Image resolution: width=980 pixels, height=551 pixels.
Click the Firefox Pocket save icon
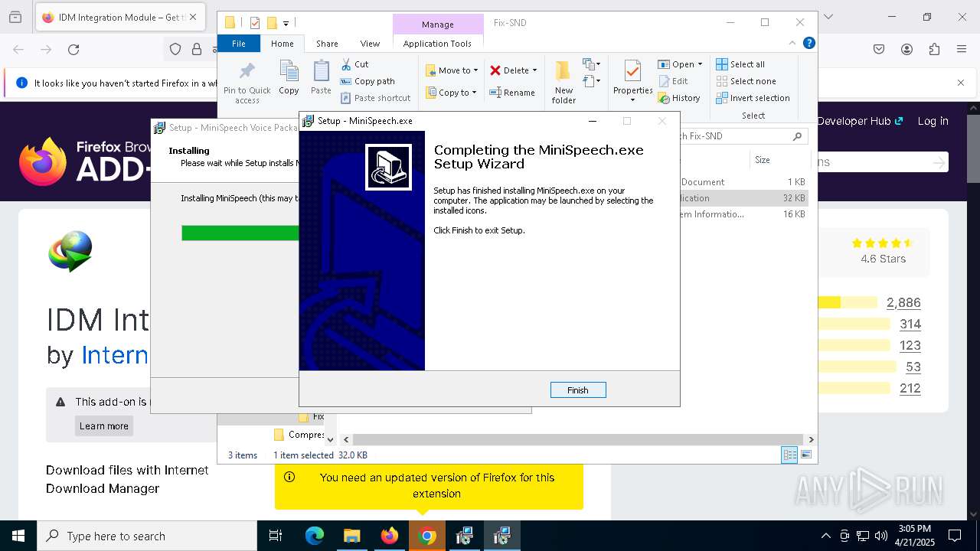879,50
